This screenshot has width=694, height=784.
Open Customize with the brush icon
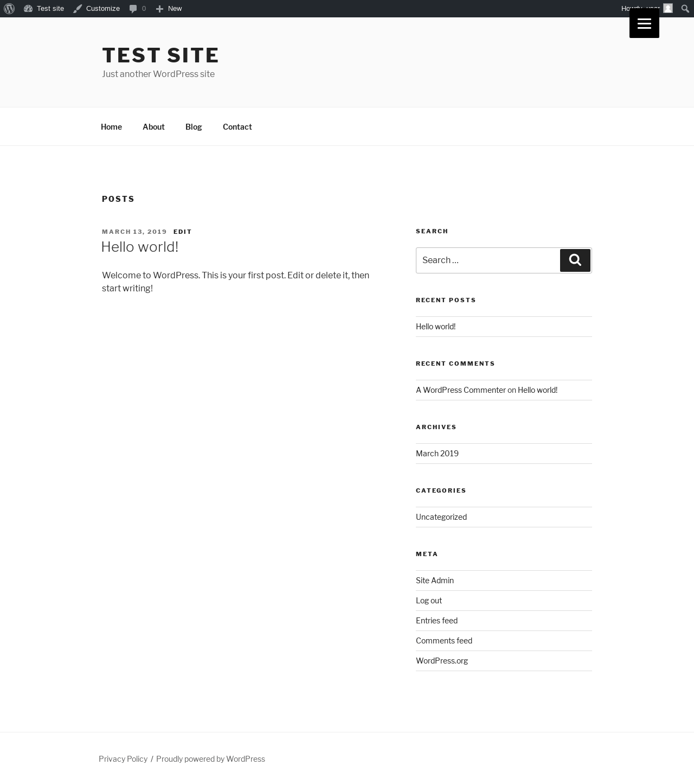pyautogui.click(x=97, y=9)
